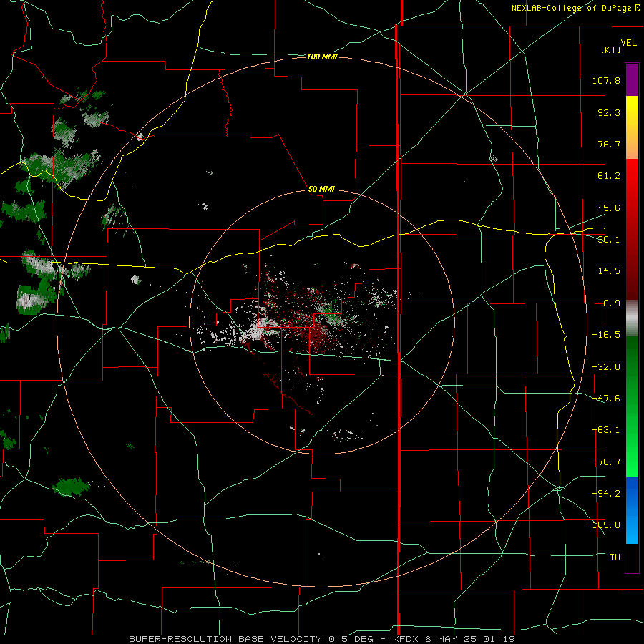The height and width of the screenshot is (644, 644).
Task: Click the 50 NMI range ring label
Action: click(x=321, y=189)
